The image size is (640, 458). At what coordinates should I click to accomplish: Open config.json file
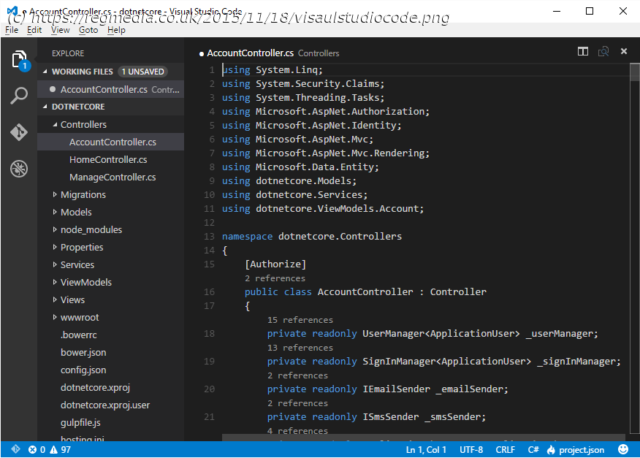click(x=83, y=370)
